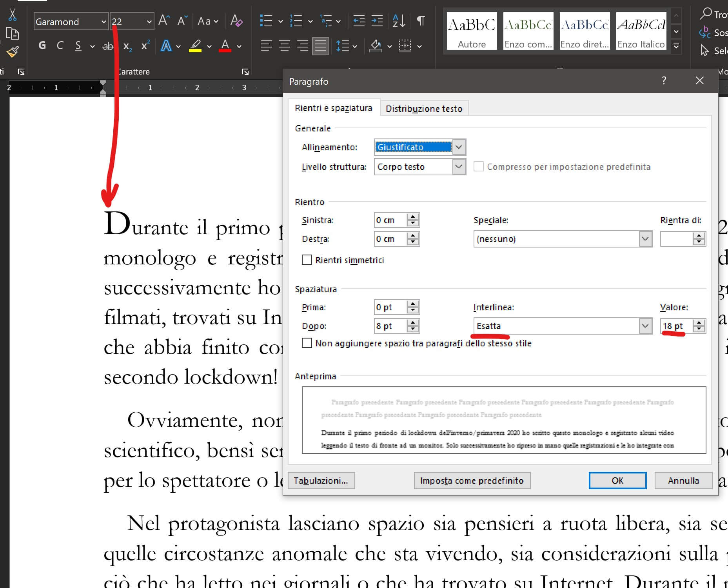
Task: Expand the Interlinea dropdown list
Action: [645, 326]
